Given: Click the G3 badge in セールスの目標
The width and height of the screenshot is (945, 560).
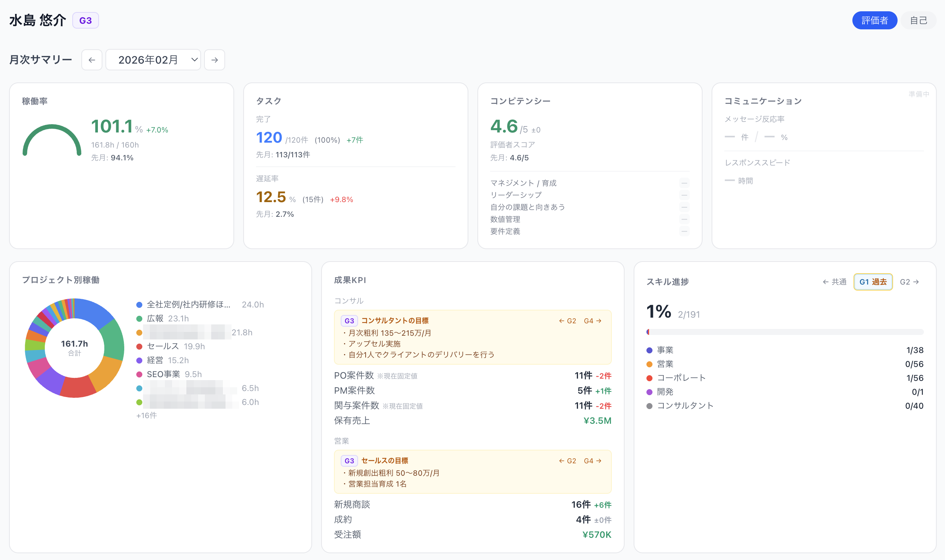Looking at the screenshot, I should click(349, 461).
